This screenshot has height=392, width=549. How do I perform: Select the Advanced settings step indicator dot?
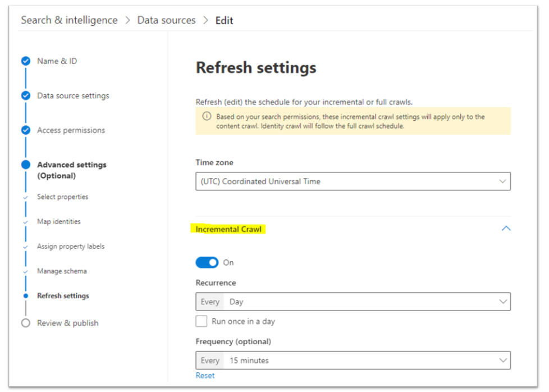point(25,165)
